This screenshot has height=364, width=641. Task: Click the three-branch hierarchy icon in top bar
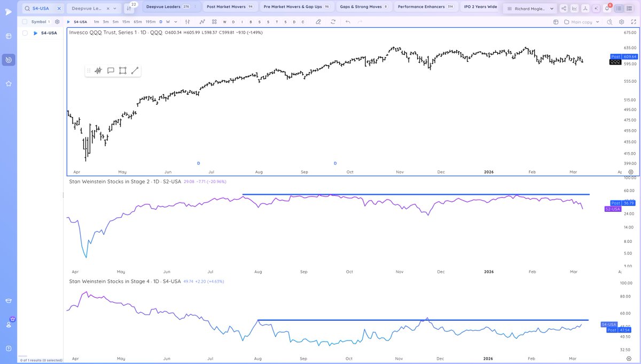pyautogui.click(x=585, y=9)
